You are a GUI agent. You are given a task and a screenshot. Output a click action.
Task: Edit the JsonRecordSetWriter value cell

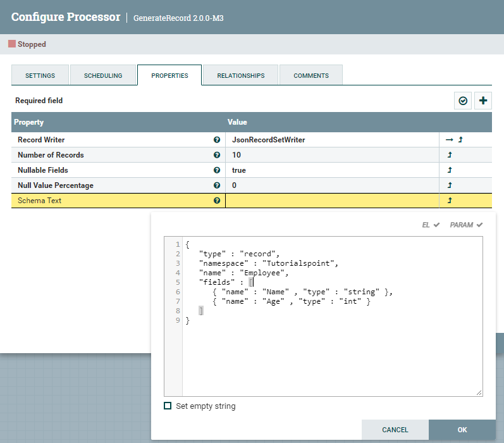point(268,140)
